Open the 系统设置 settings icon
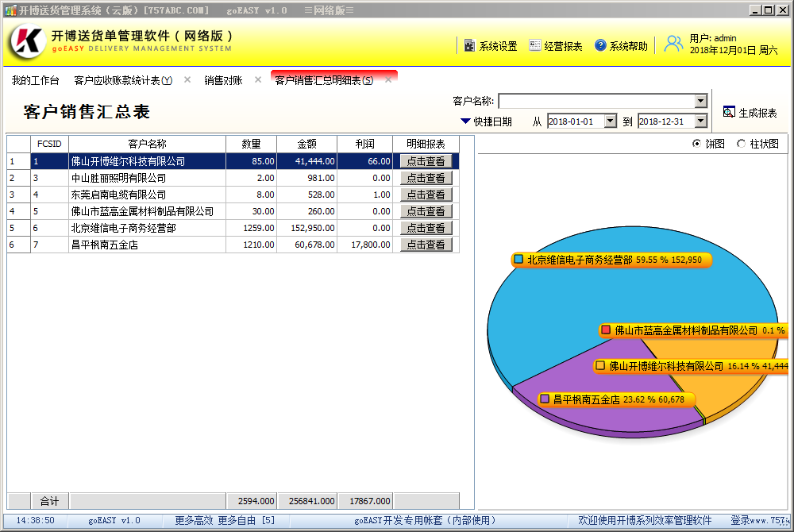This screenshot has height=532, width=794. pyautogui.click(x=469, y=46)
